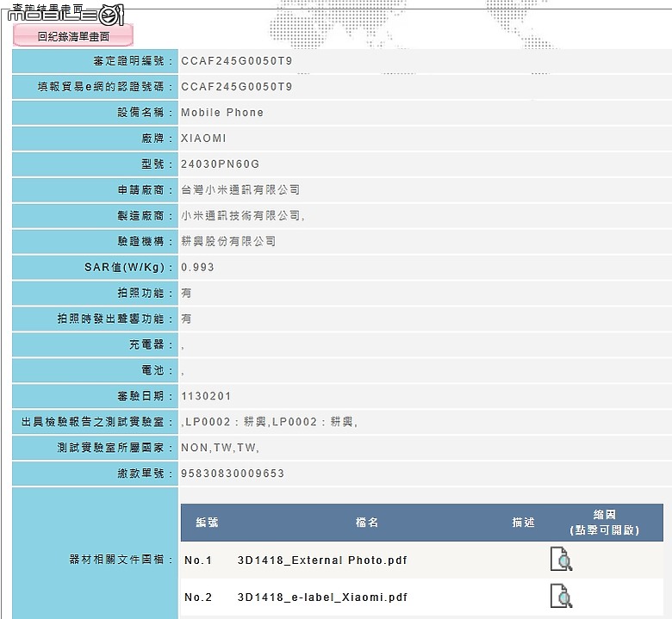Click verification body 耕興股份有限公司

[x=228, y=241]
